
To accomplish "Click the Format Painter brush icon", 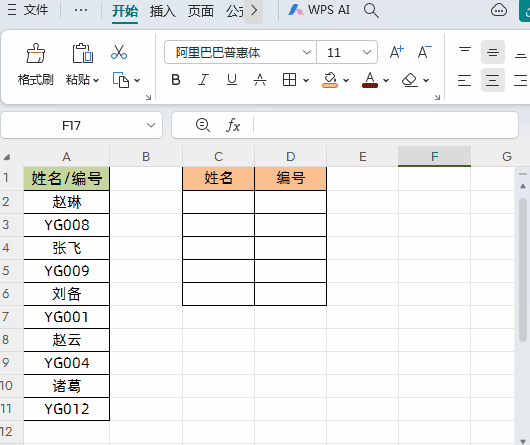I will point(35,53).
